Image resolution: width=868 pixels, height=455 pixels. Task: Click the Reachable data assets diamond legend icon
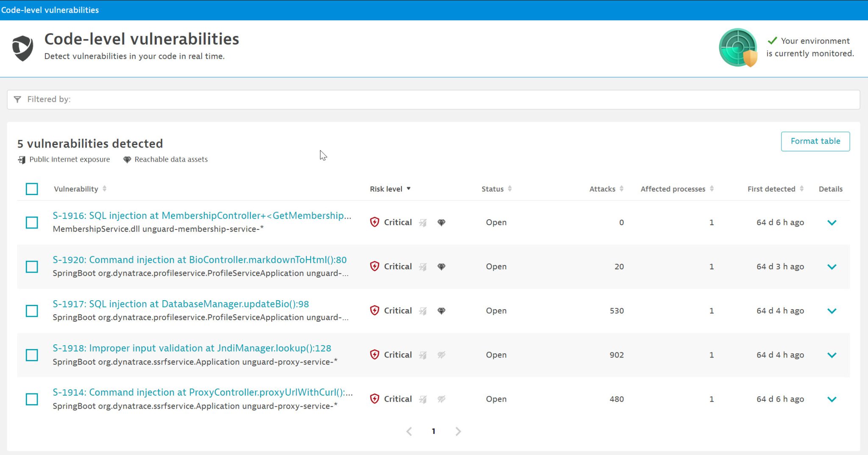pos(127,160)
